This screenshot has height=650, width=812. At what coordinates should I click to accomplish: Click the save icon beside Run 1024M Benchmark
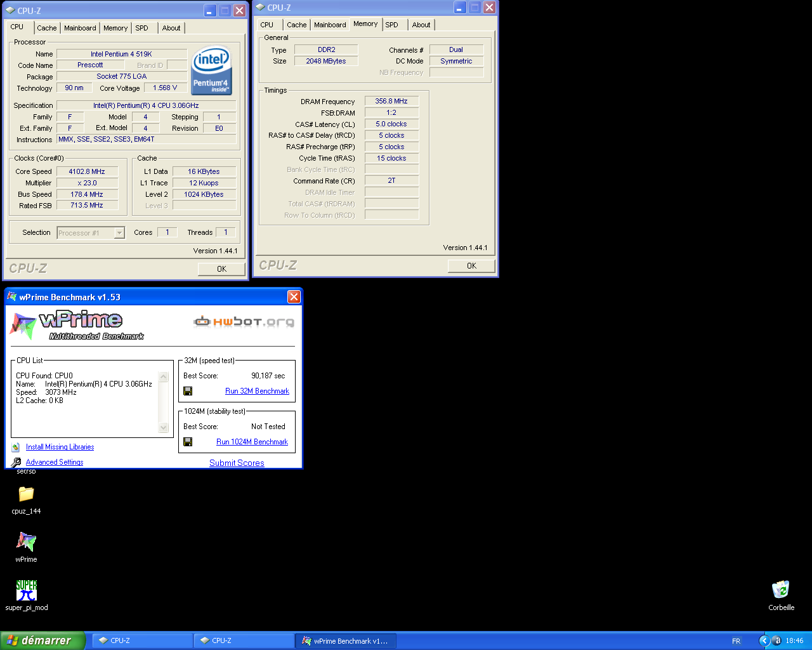tap(188, 442)
